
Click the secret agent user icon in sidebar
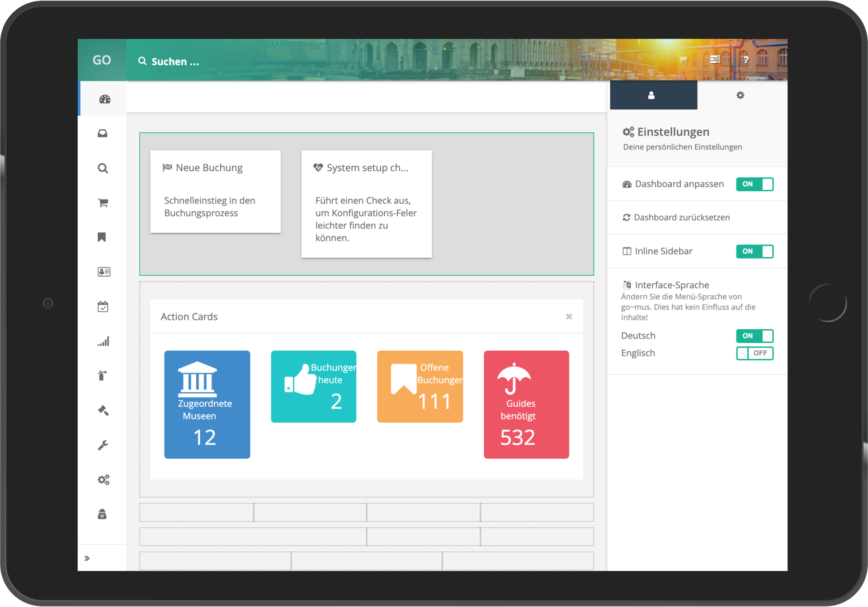click(x=102, y=514)
